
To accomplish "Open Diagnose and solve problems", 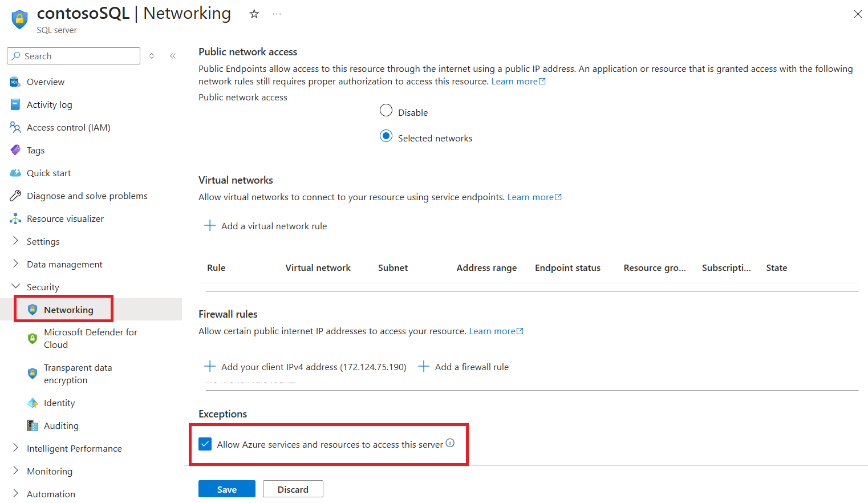I will pyautogui.click(x=87, y=196).
